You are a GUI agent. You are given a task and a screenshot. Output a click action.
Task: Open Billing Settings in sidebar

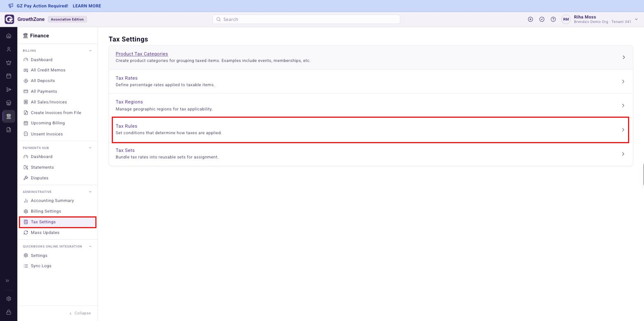point(46,211)
